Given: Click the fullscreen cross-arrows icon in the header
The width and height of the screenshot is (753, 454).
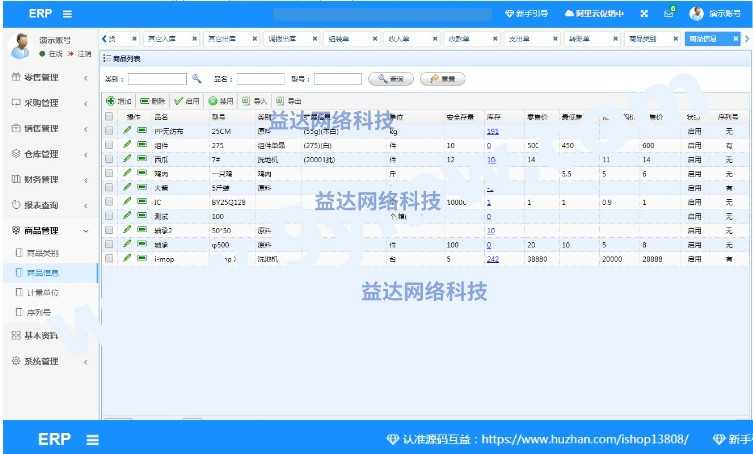Looking at the screenshot, I should point(644,13).
